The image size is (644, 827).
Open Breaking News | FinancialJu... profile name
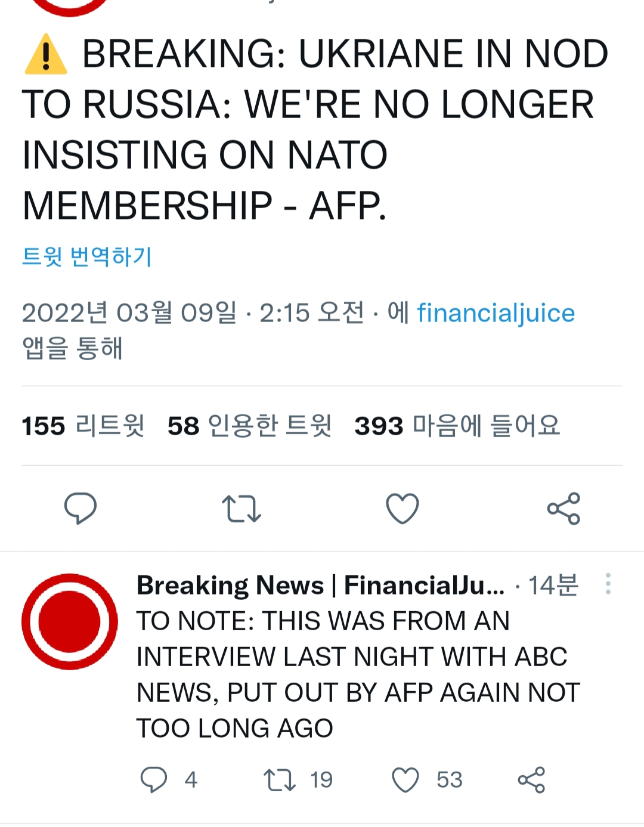320,586
